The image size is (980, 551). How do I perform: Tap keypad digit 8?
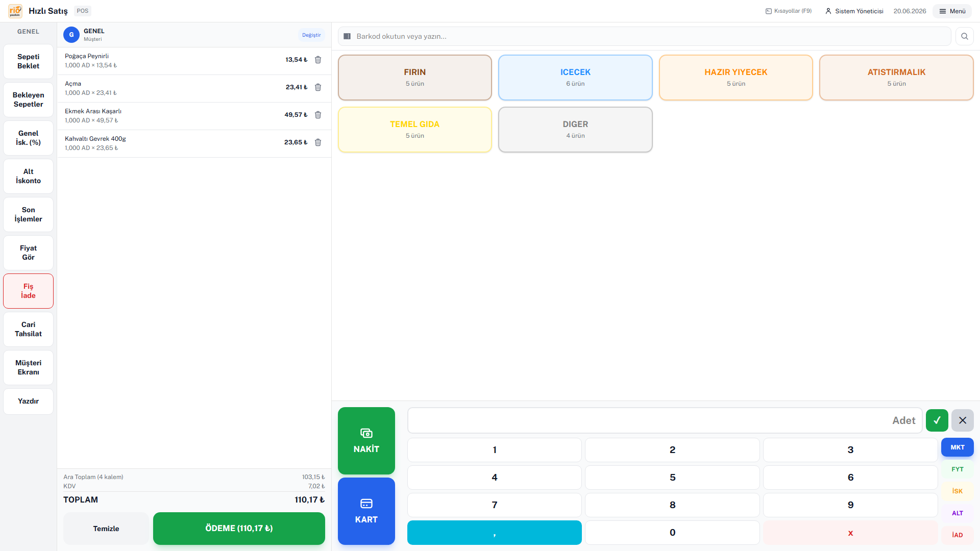pyautogui.click(x=672, y=505)
